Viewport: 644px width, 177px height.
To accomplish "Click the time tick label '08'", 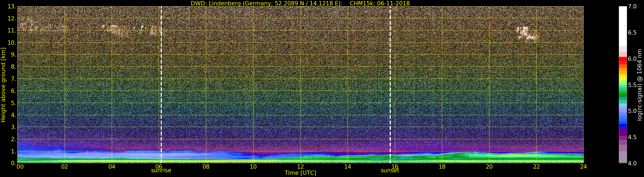I will point(206,166).
